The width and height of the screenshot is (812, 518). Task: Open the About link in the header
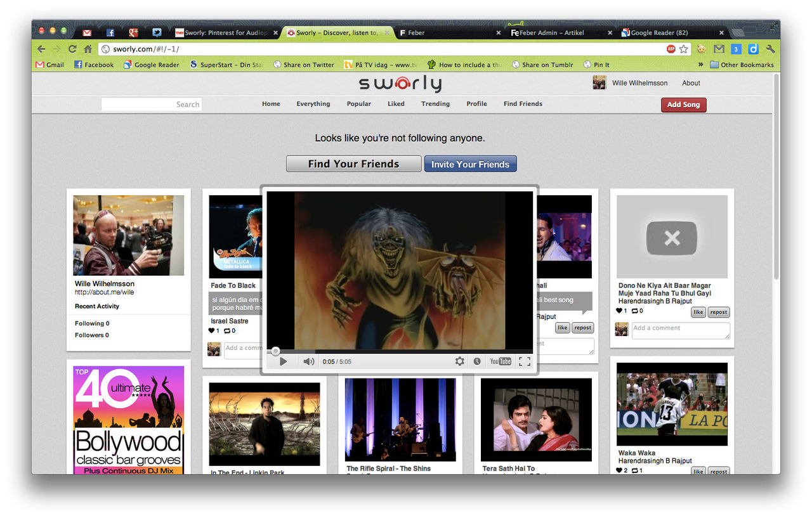click(691, 83)
